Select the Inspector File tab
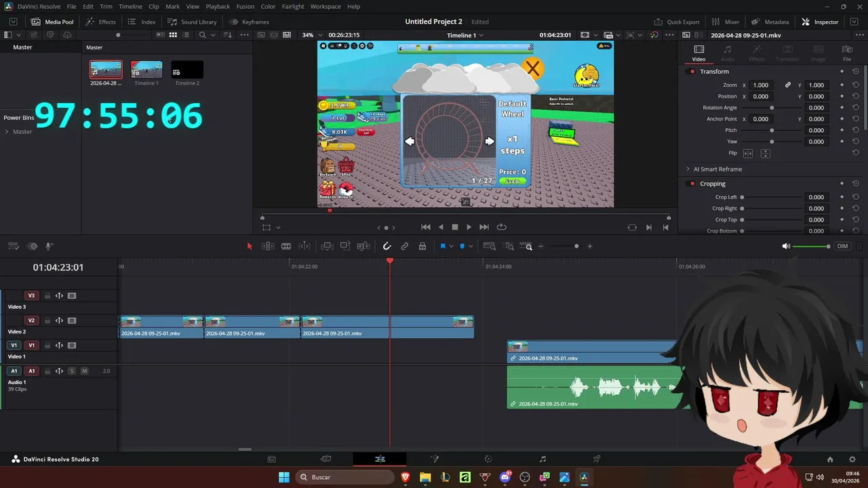This screenshot has width=868, height=488. (x=847, y=53)
